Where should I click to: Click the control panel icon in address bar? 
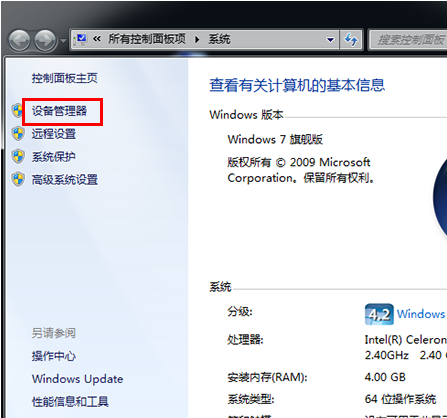click(81, 39)
